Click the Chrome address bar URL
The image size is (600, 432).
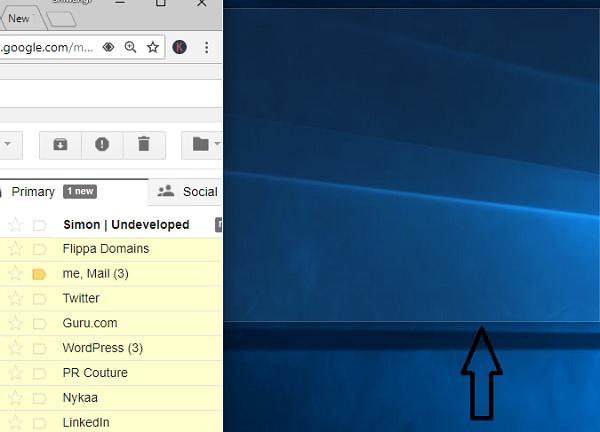[48, 47]
